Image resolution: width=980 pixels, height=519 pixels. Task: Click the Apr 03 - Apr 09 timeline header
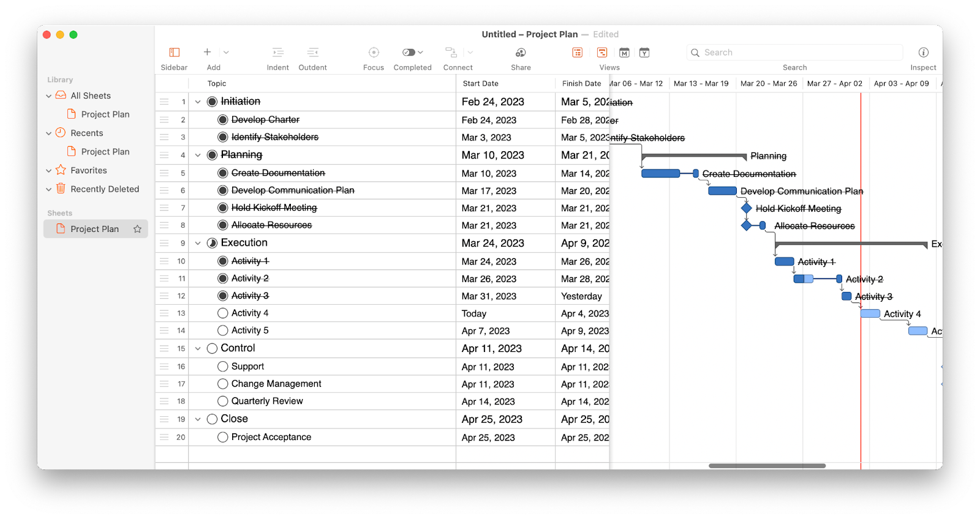[902, 84]
